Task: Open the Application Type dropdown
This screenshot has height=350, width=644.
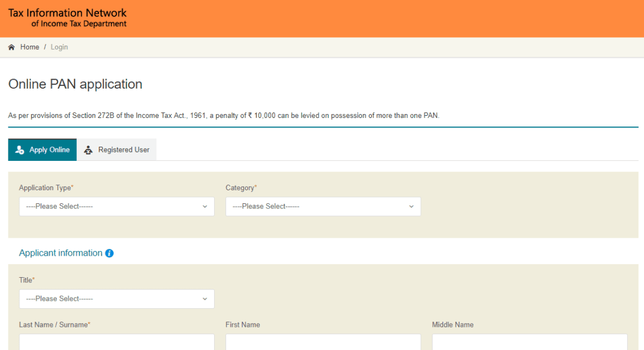Action: click(116, 206)
